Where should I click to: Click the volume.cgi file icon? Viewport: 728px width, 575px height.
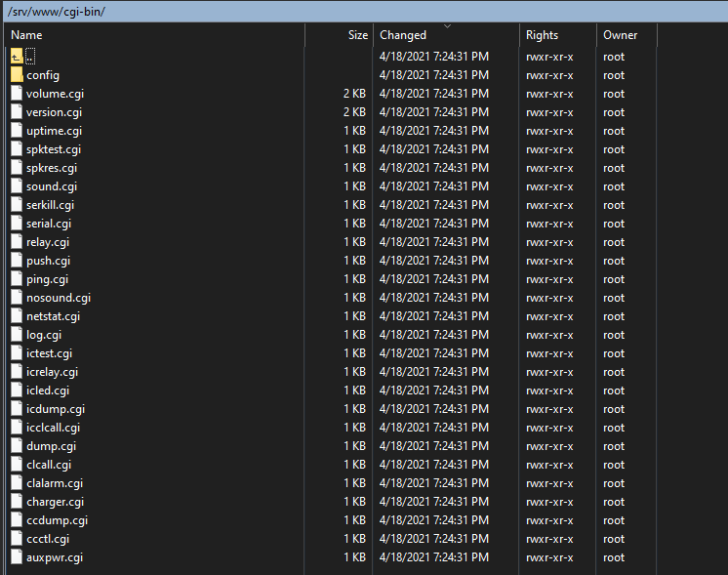point(17,94)
